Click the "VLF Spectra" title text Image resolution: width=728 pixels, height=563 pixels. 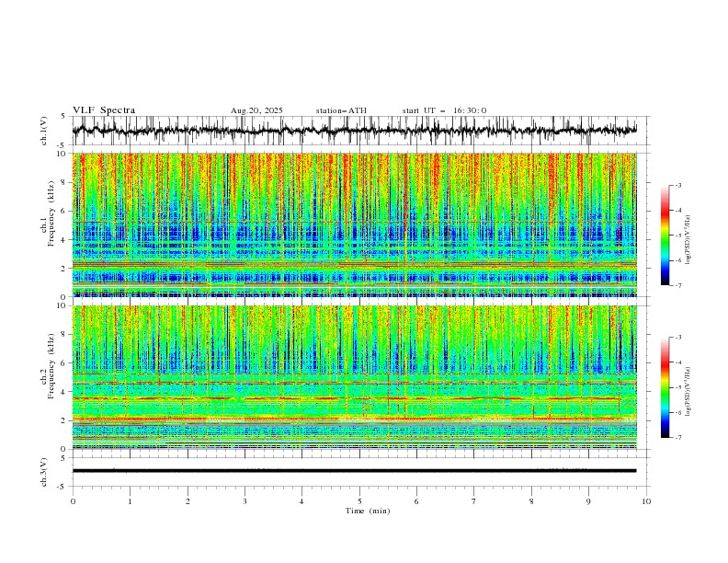(104, 110)
